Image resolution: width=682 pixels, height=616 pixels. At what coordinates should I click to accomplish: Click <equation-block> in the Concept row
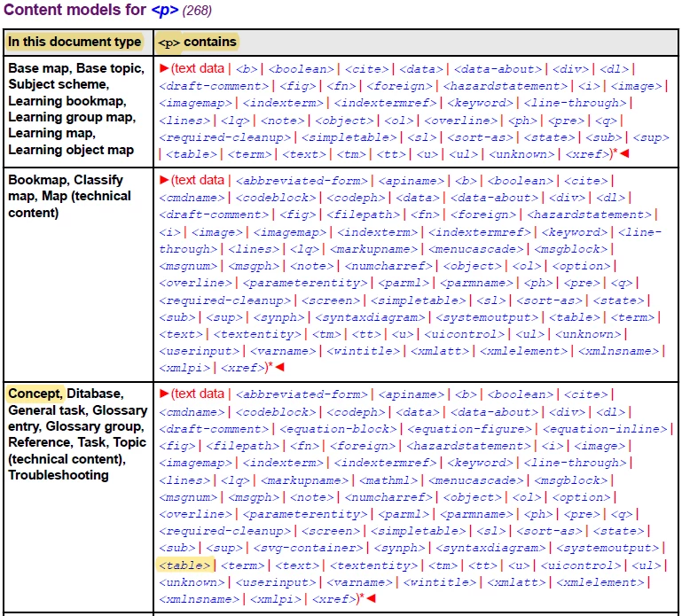pyautogui.click(x=338, y=429)
